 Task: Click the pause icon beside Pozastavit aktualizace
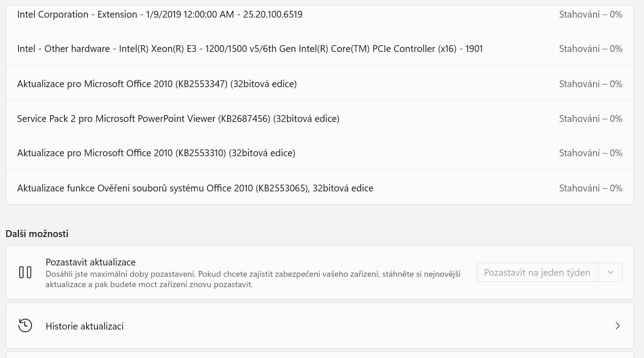point(25,272)
